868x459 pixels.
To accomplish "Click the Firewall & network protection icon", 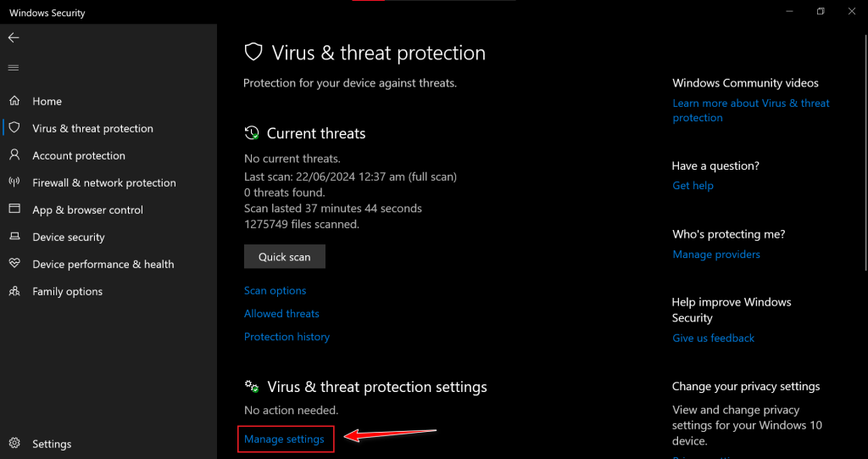I will pos(14,182).
